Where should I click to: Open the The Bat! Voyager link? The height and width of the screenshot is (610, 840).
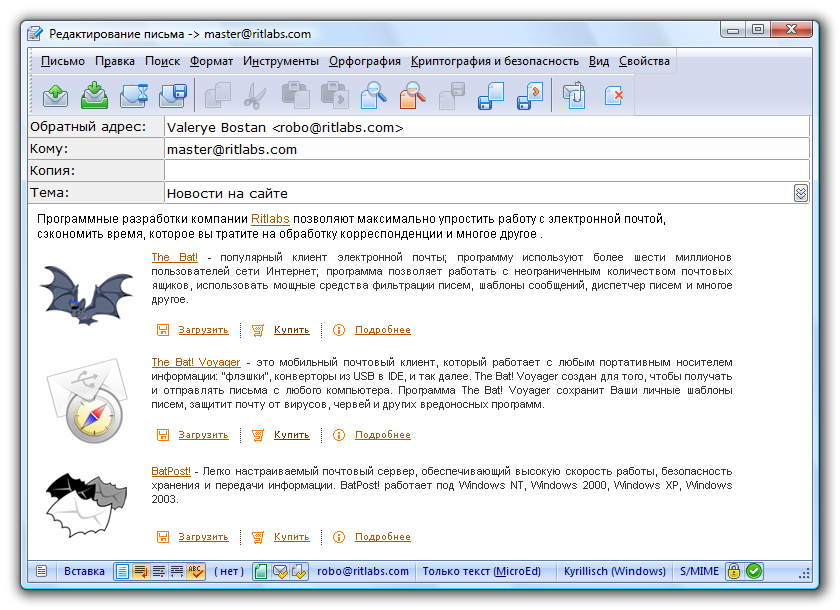196,363
